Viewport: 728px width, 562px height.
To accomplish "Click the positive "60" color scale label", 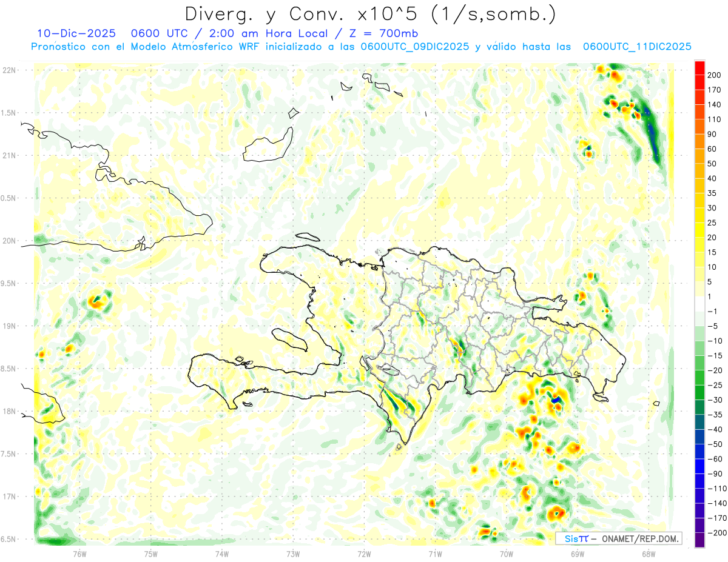I will [x=713, y=149].
